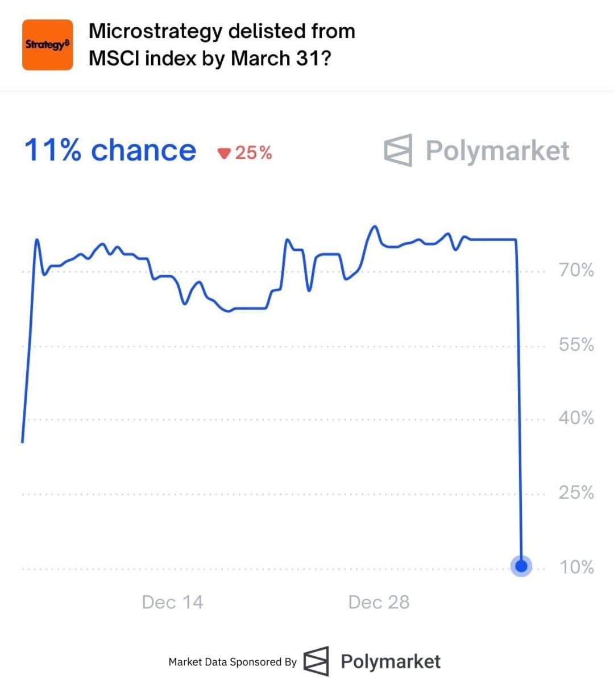614x700 pixels.
Task: Click the gray Polymarket wordmark at top
Action: point(497,151)
